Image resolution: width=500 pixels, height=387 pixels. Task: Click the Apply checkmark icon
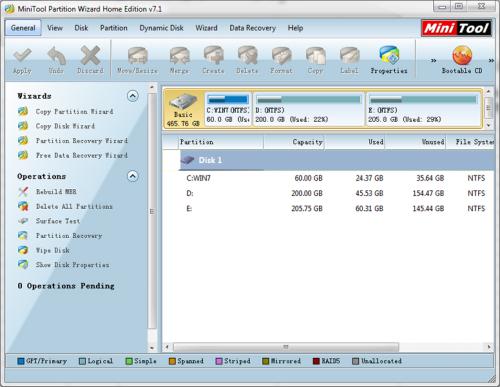pos(22,55)
